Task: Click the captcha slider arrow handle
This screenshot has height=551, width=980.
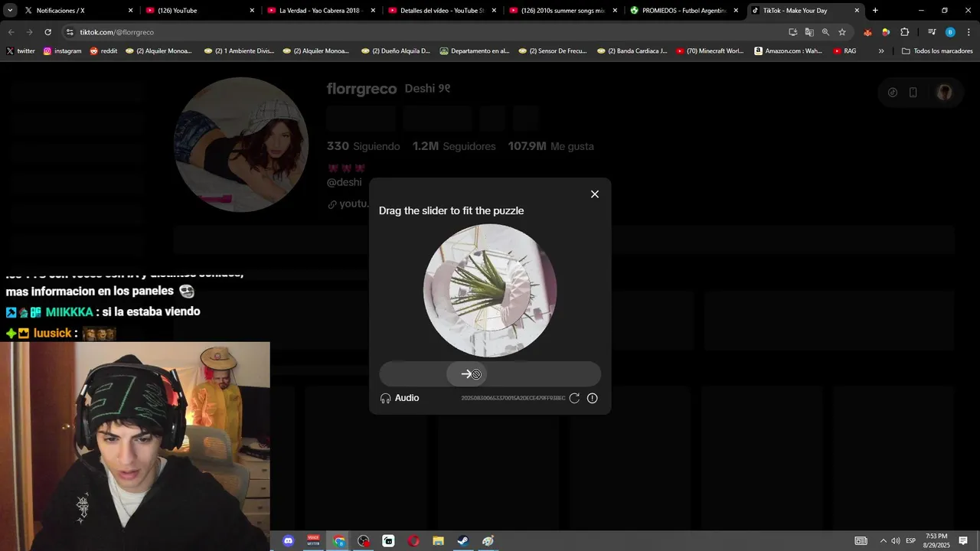Action: coord(466,374)
